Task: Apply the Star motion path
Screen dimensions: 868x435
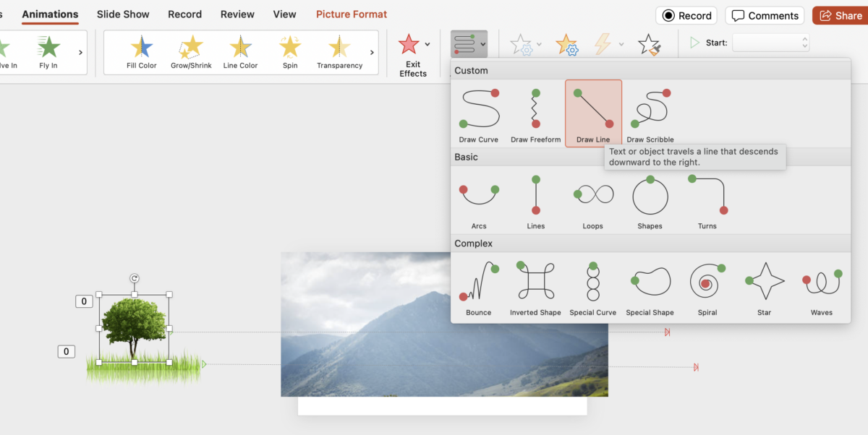Action: tap(765, 288)
